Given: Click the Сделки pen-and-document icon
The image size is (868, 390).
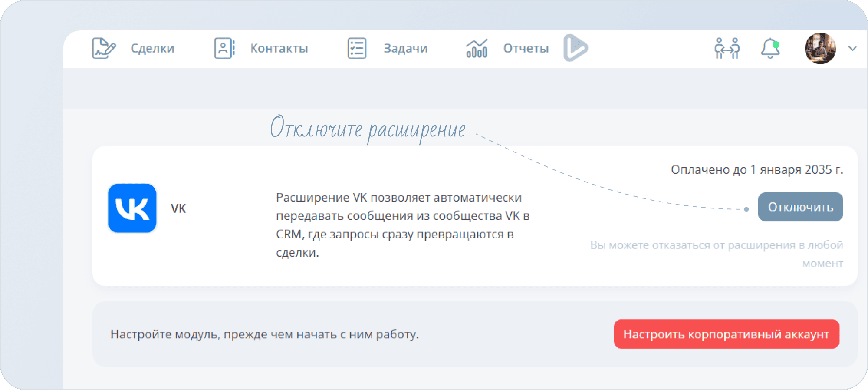Looking at the screenshot, I should click(x=104, y=48).
